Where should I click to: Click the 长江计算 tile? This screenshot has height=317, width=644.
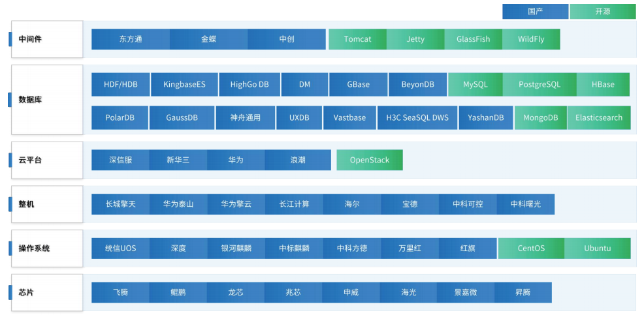(x=294, y=204)
